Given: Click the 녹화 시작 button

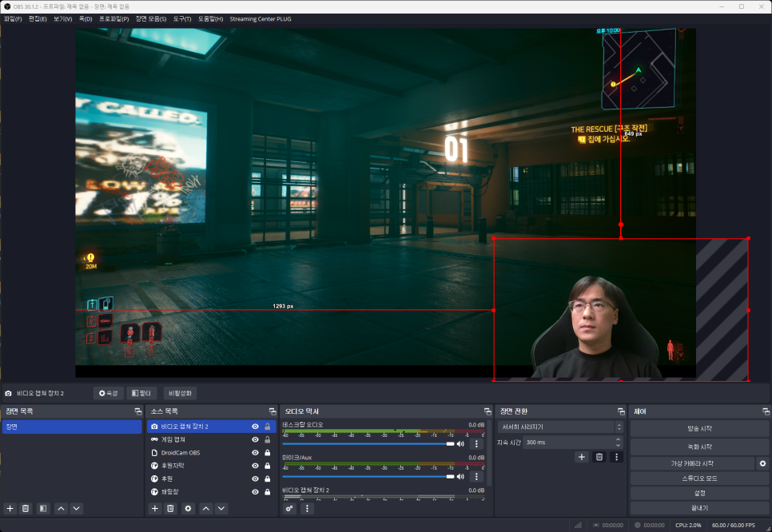Looking at the screenshot, I should 699,447.
